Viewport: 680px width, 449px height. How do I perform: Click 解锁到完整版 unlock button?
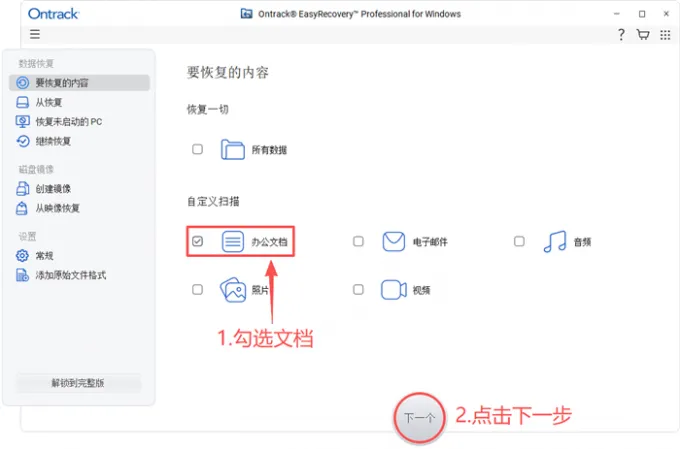click(78, 383)
